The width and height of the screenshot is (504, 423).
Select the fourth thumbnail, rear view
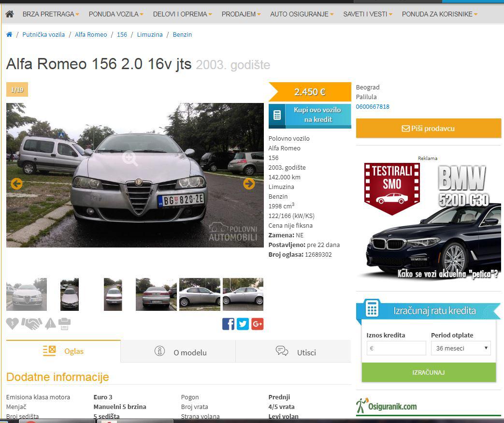coord(156,294)
